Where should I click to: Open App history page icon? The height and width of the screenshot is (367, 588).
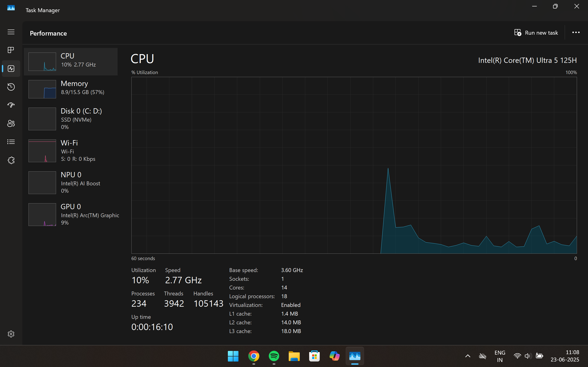[x=11, y=87]
